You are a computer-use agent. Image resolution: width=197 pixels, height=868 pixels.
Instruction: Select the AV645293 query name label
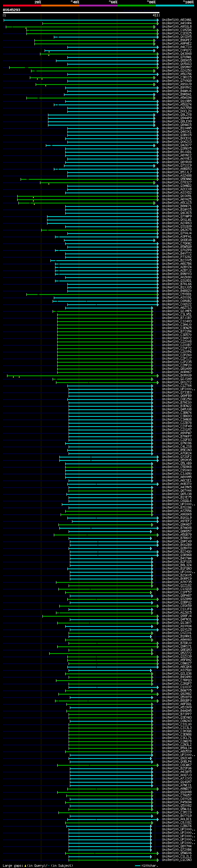pyautogui.click(x=11, y=10)
